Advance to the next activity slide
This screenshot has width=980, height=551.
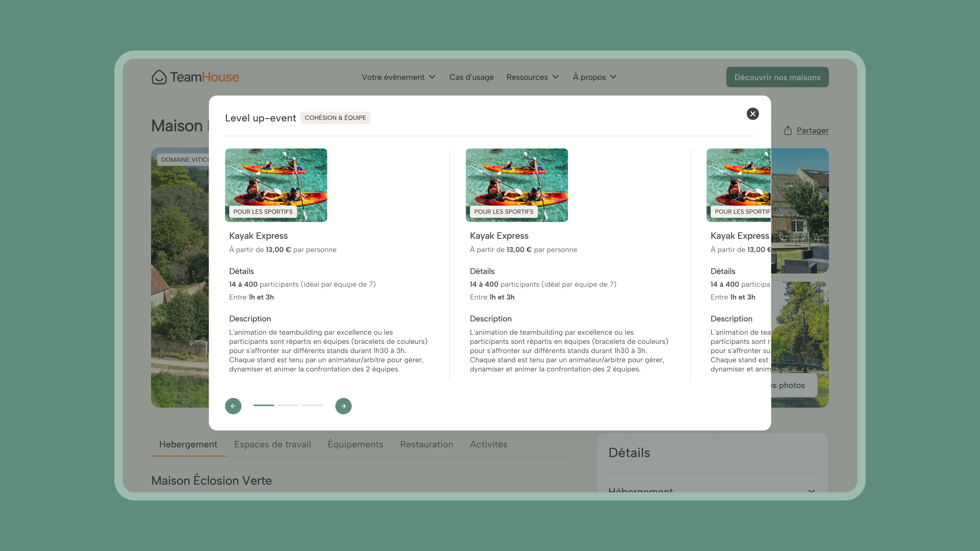click(343, 406)
